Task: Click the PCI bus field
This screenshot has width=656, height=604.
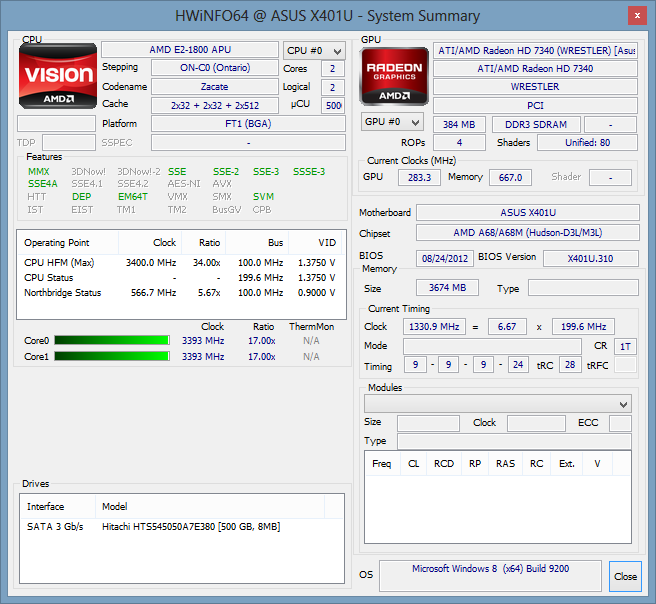Action: (535, 105)
